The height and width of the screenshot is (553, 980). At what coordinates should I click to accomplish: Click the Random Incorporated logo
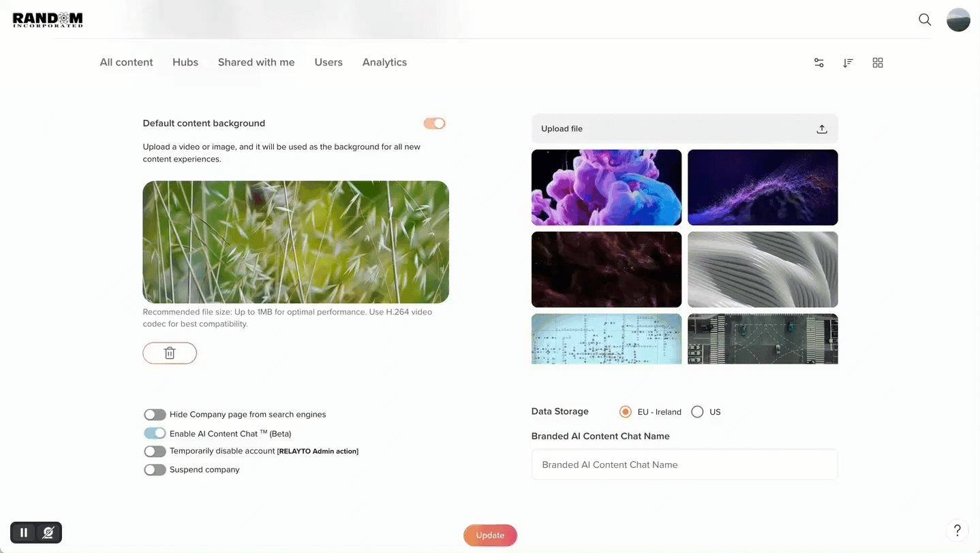[48, 20]
